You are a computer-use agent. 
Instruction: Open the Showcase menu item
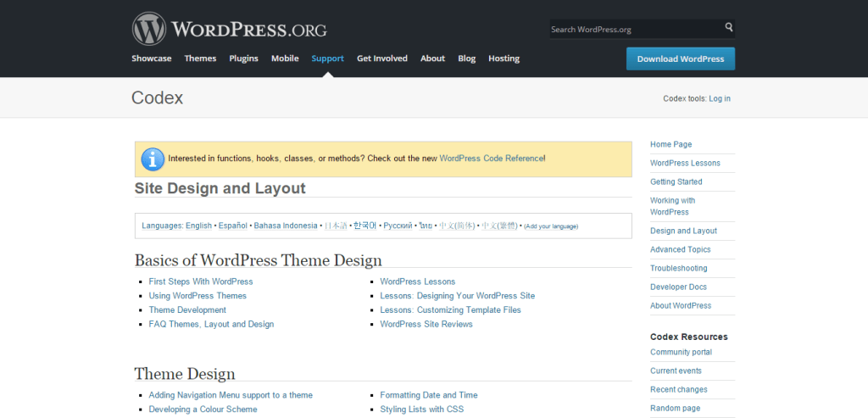(152, 59)
